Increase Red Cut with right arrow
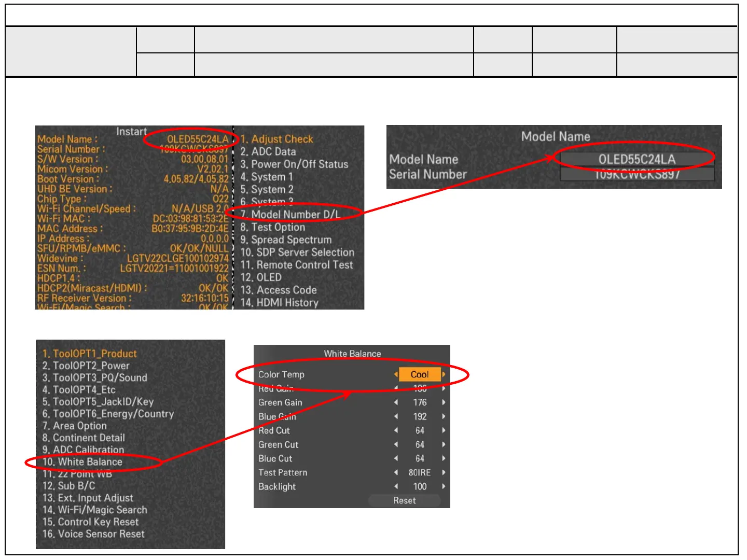This screenshot has height=560, width=747. pos(444,430)
